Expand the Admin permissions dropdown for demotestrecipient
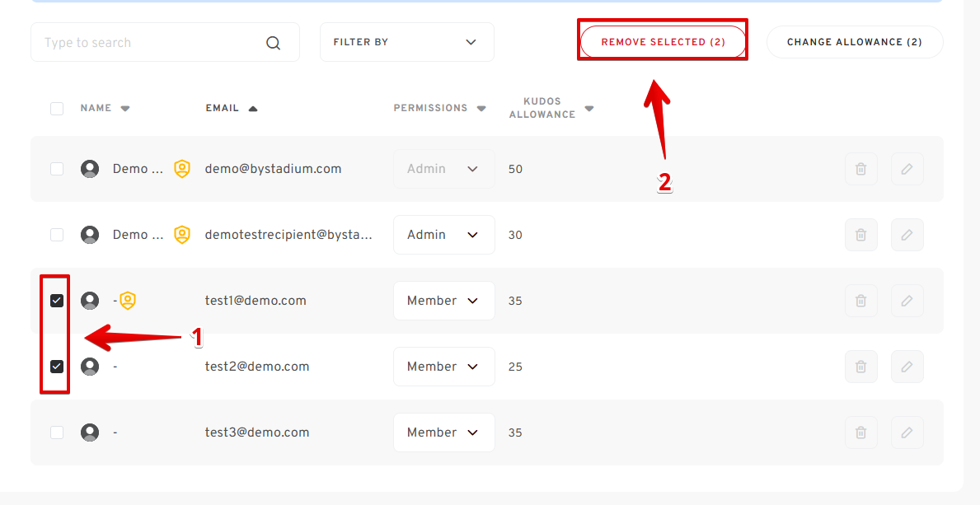The image size is (980, 505). [443, 235]
